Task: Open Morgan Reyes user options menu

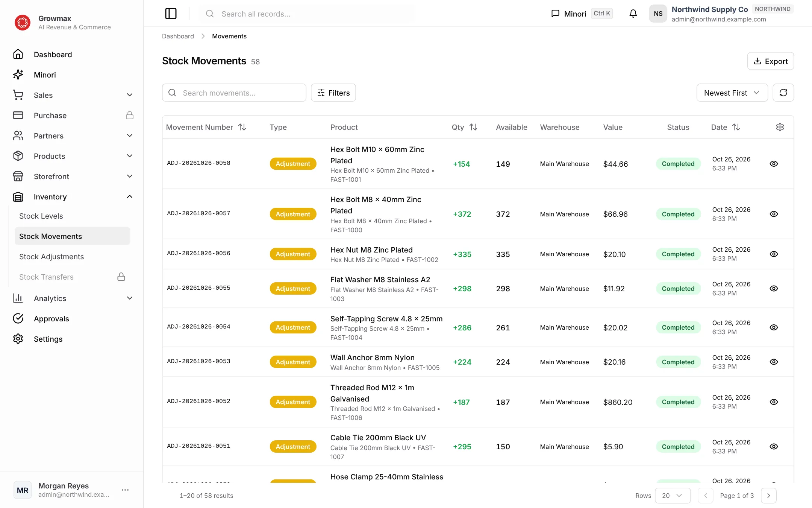Action: point(125,490)
